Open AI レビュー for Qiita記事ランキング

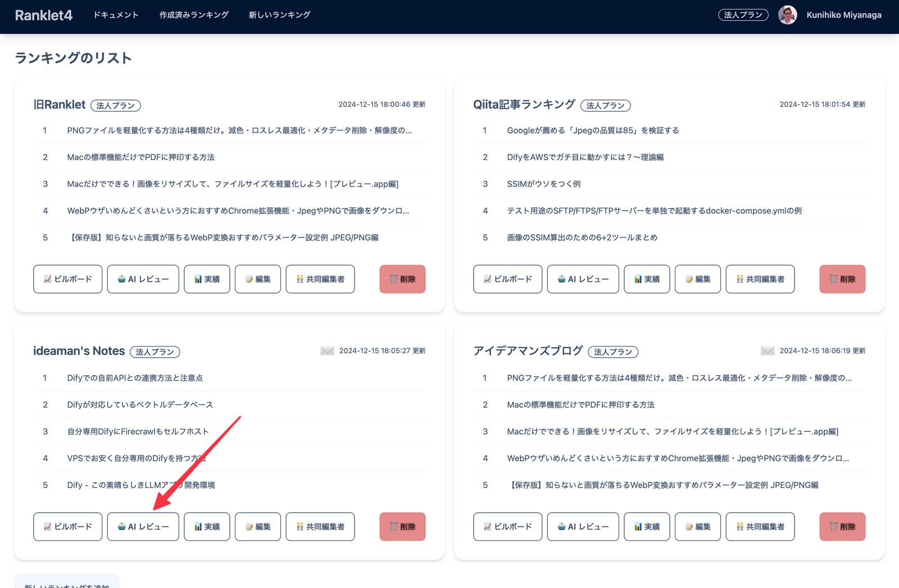coord(583,279)
